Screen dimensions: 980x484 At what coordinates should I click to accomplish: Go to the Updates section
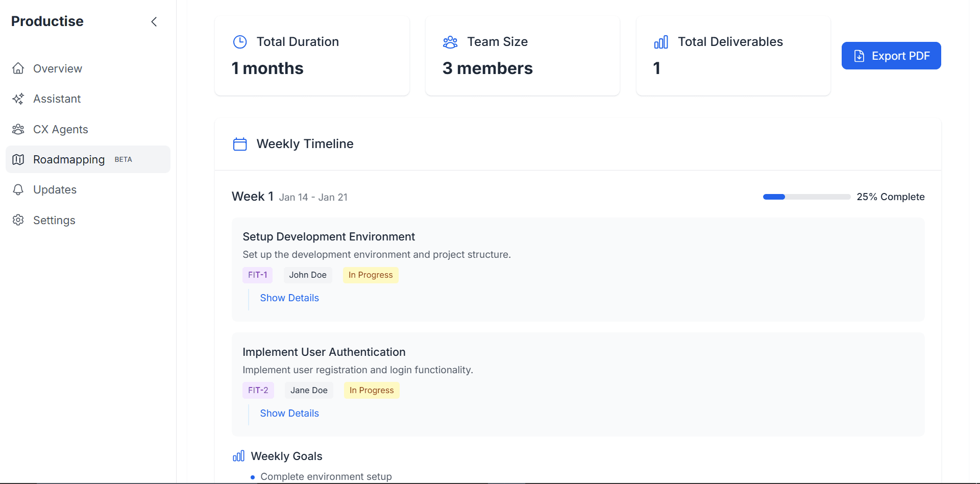point(55,190)
